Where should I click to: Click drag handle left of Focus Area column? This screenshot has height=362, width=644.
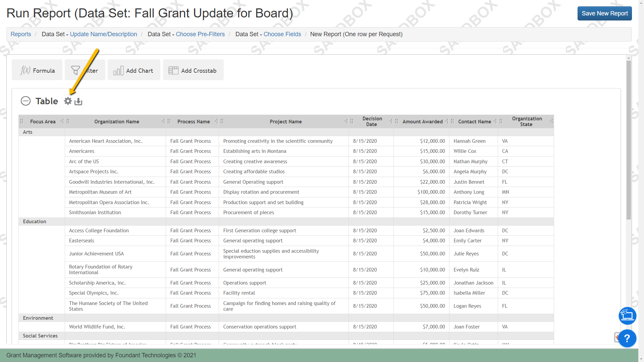pyautogui.click(x=22, y=121)
